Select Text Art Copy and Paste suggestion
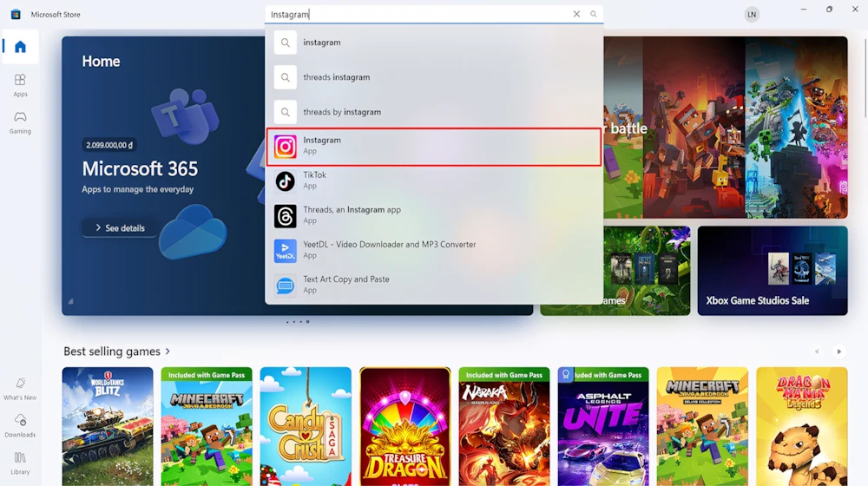Screen dimensions: 868x486 click(434, 286)
